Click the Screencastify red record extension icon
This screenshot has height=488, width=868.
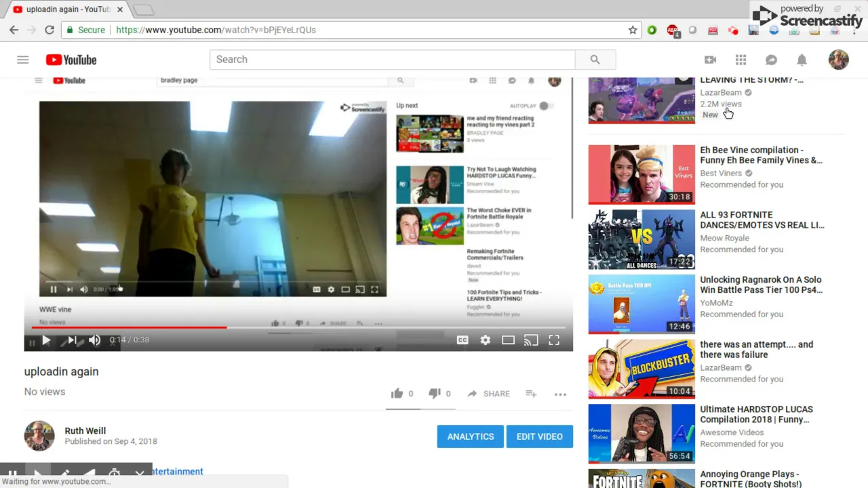click(x=733, y=30)
